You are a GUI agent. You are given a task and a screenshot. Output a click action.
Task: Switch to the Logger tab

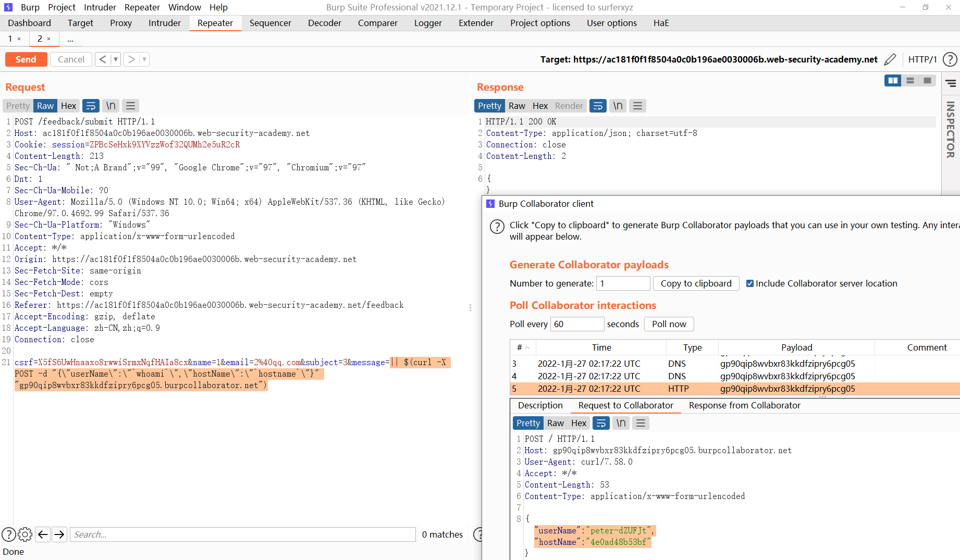tap(428, 23)
